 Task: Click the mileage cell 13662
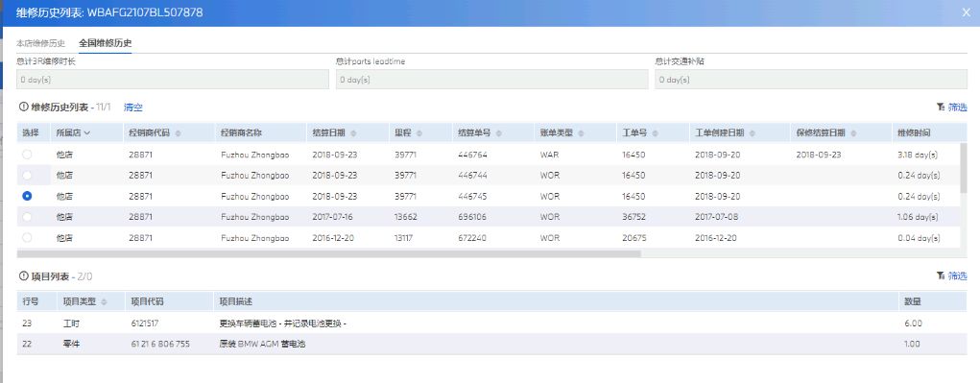point(406,217)
